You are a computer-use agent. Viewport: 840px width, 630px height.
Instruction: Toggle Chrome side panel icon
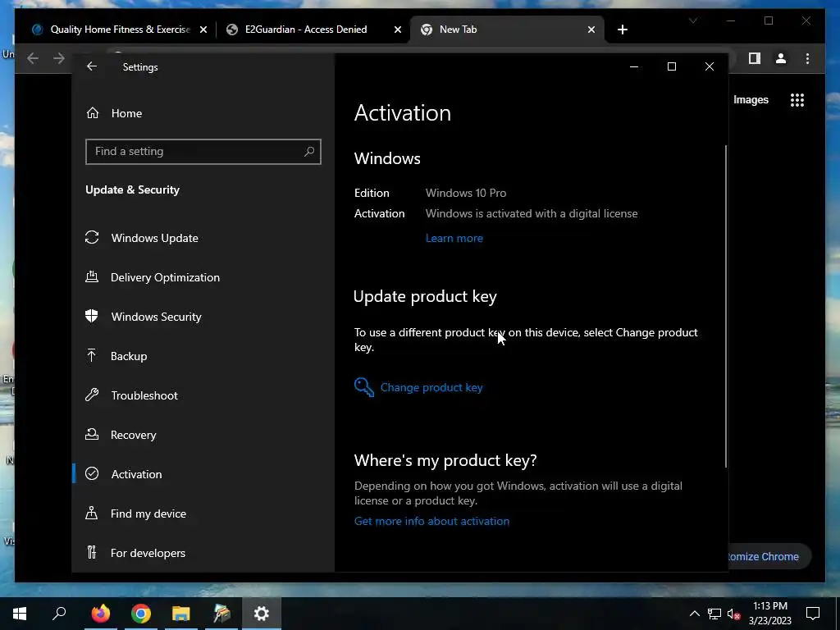755,58
